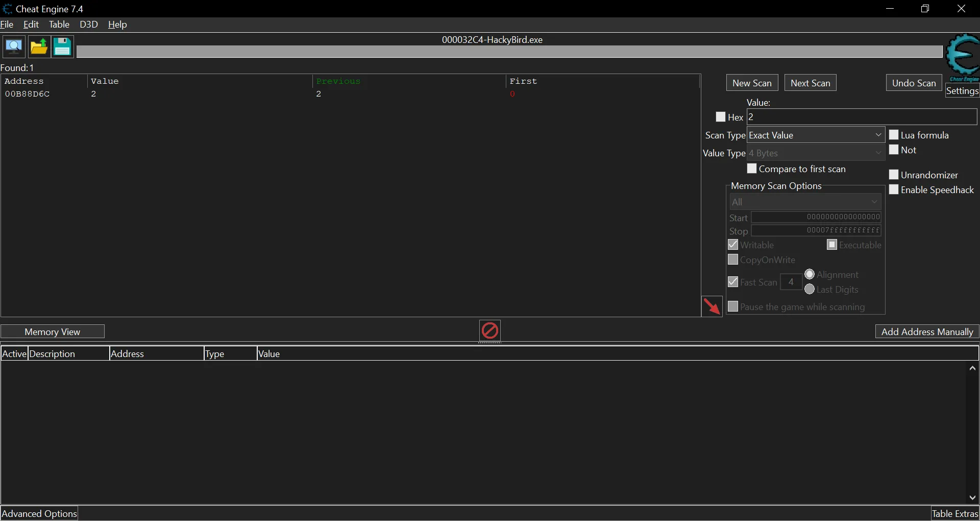Click the address list scroll up arrow
The width and height of the screenshot is (980, 521).
click(x=972, y=368)
